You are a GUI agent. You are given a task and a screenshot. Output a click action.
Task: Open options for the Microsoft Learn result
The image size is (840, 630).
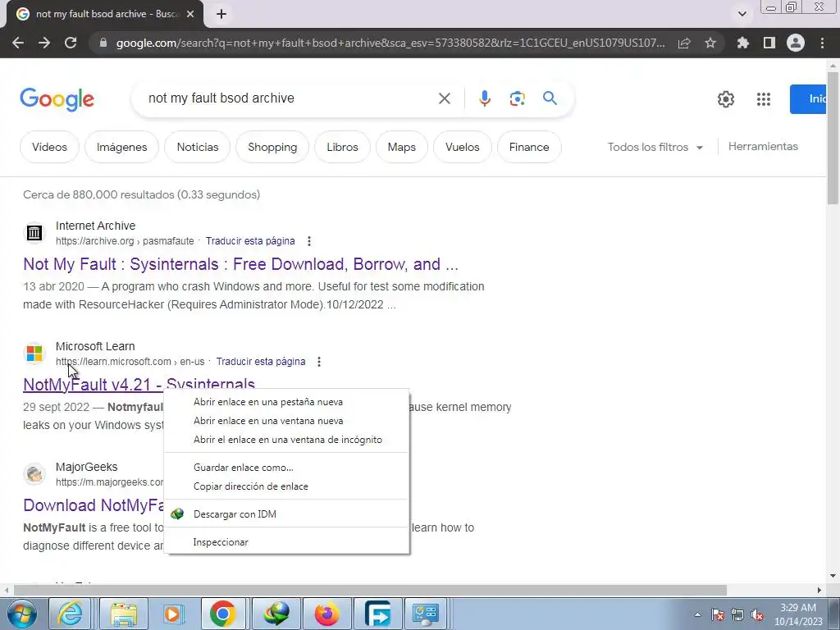(x=319, y=362)
